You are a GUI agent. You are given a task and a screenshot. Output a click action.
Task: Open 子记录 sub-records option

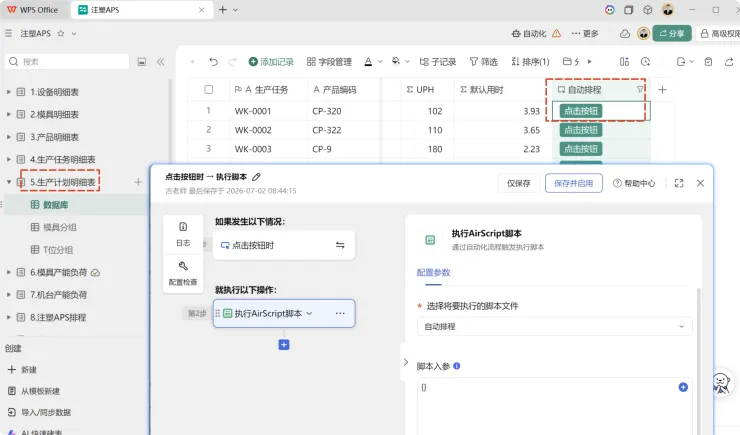[437, 62]
